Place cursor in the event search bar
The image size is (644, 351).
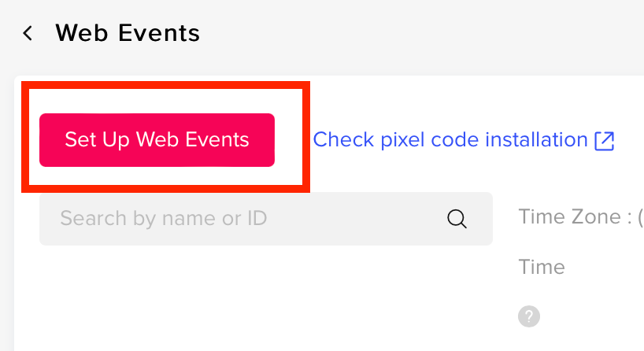[244, 218]
